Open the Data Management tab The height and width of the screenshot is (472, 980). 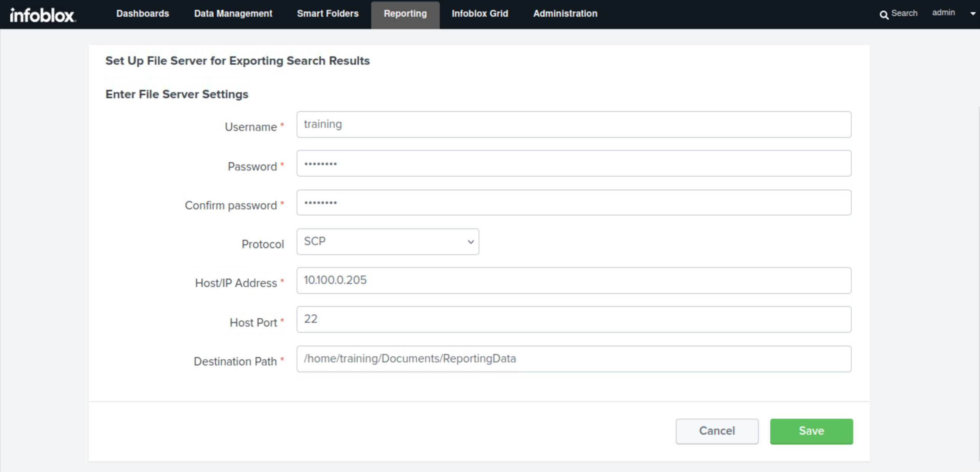point(233,14)
